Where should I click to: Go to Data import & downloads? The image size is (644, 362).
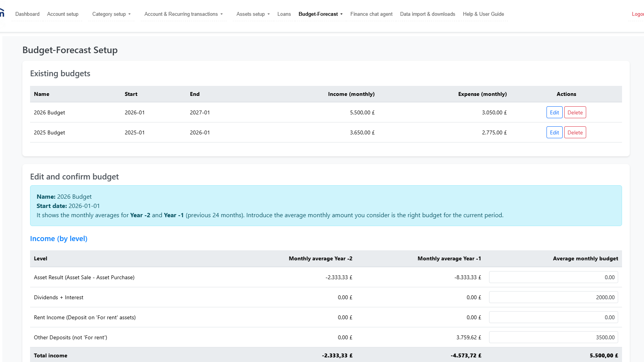427,14
